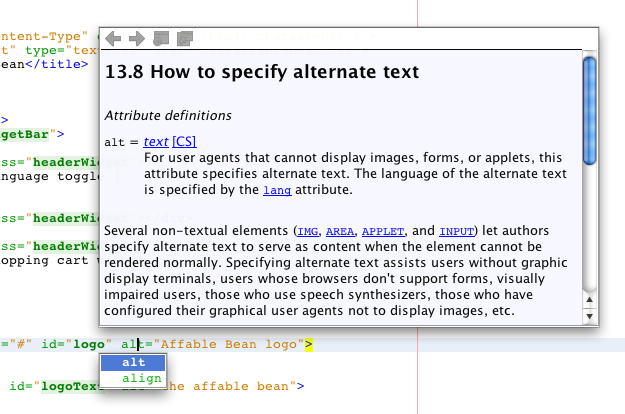Click the scrollbar down arrow in popup
Viewport: 625px width, 414px height.
click(x=589, y=317)
